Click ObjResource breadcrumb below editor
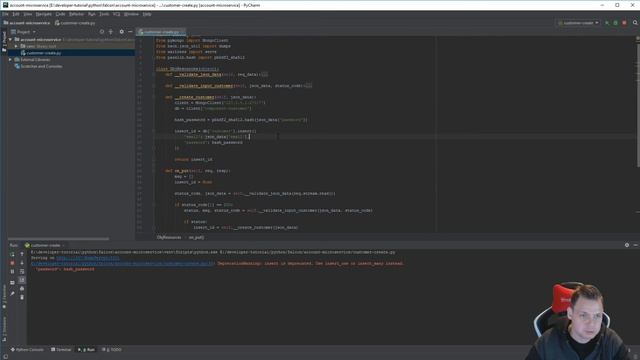Screen dimensions: 640x360 tap(169, 237)
